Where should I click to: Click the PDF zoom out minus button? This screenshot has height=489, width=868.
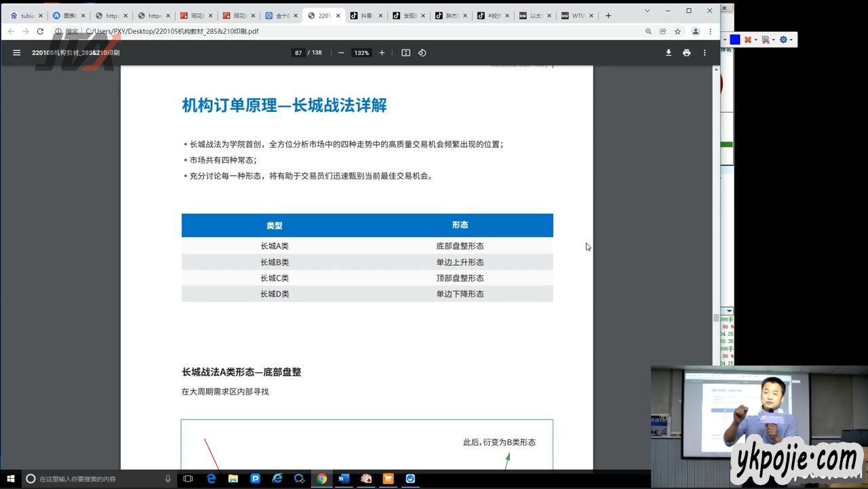(341, 53)
